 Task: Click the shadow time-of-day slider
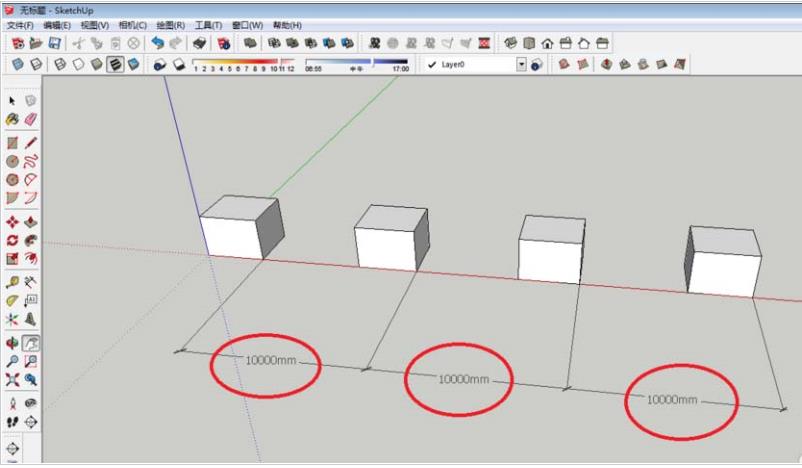357,62
